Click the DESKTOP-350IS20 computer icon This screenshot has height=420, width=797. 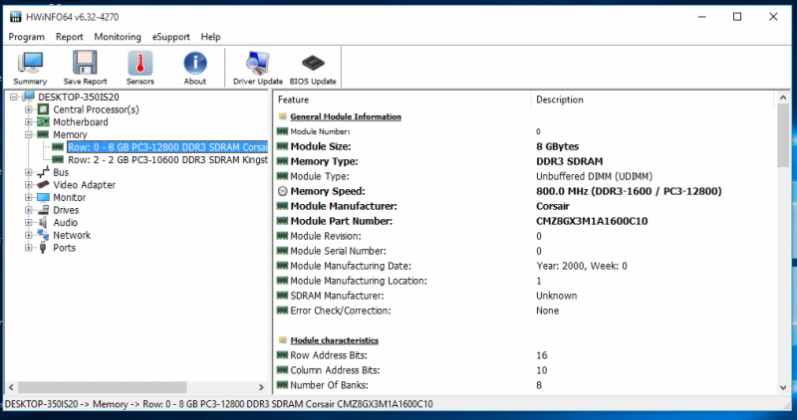(29, 97)
